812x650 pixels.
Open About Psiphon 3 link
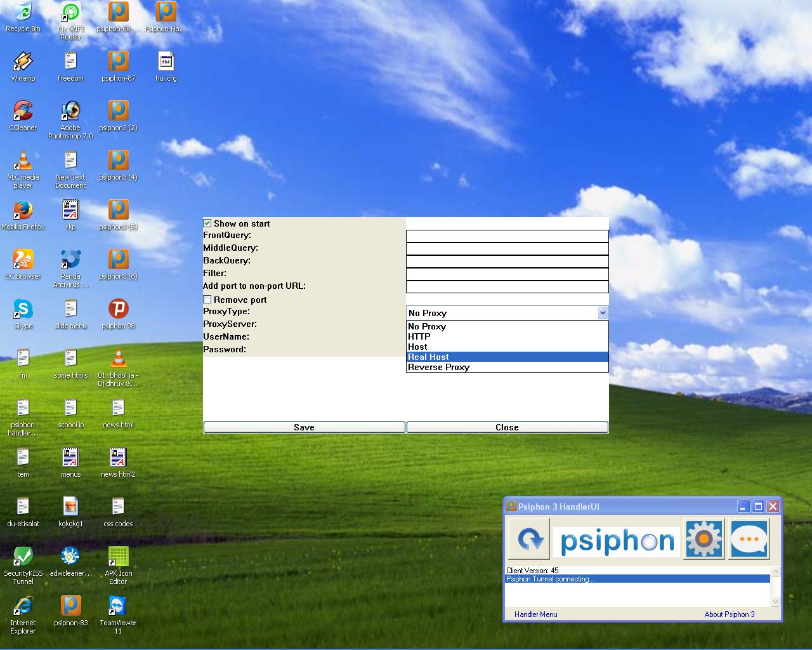730,614
